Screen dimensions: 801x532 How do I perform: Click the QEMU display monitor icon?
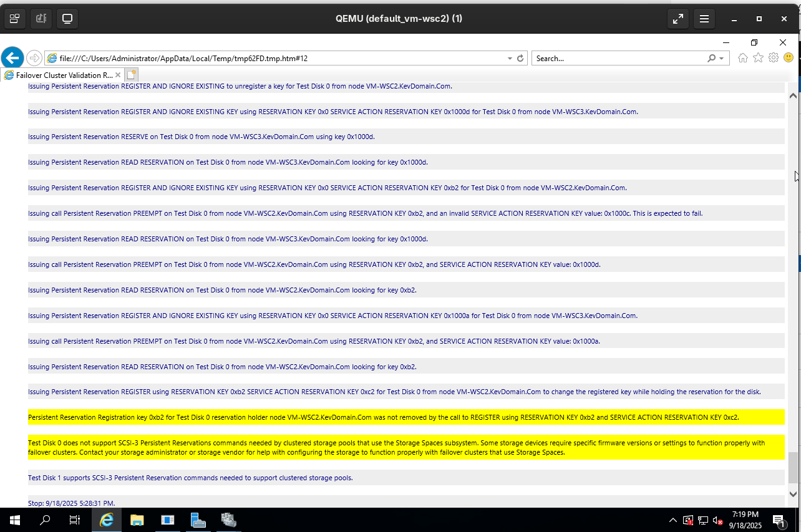click(67, 19)
